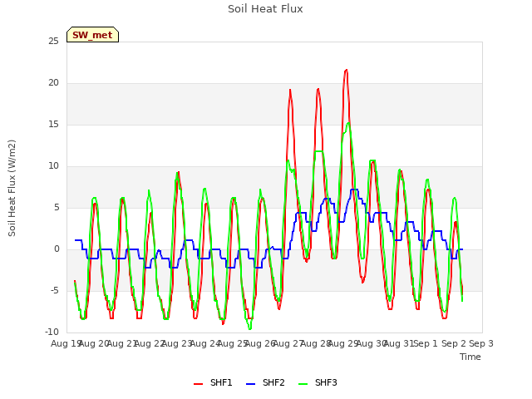Click the red SHF1 legend swatch

click(x=198, y=384)
